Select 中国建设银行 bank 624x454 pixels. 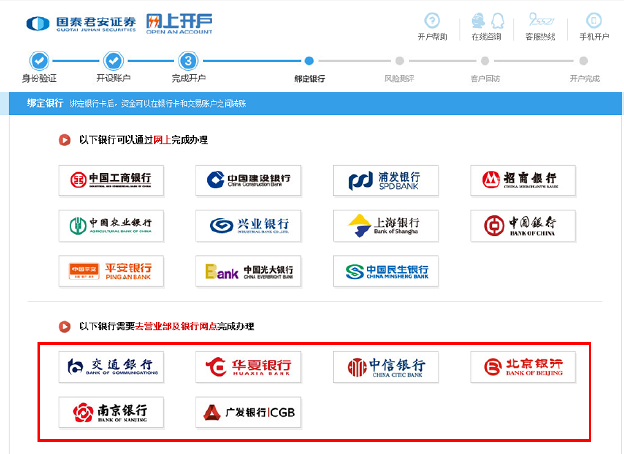coord(248,180)
